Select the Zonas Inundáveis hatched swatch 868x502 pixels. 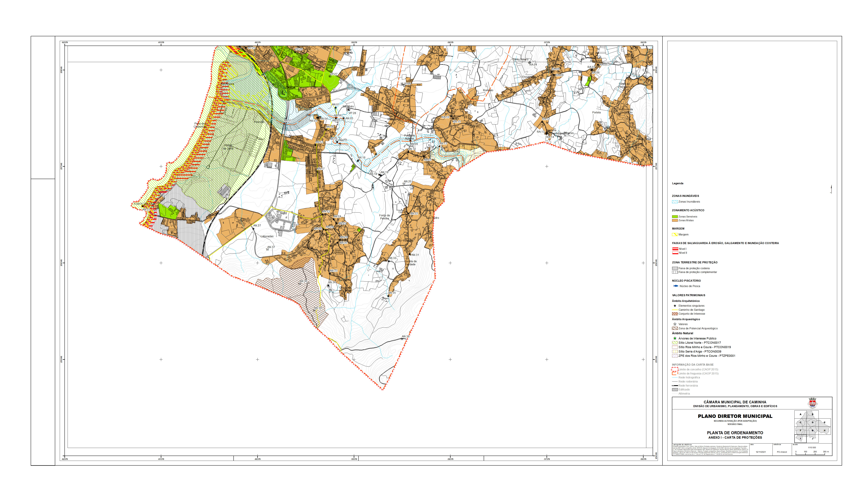(675, 202)
